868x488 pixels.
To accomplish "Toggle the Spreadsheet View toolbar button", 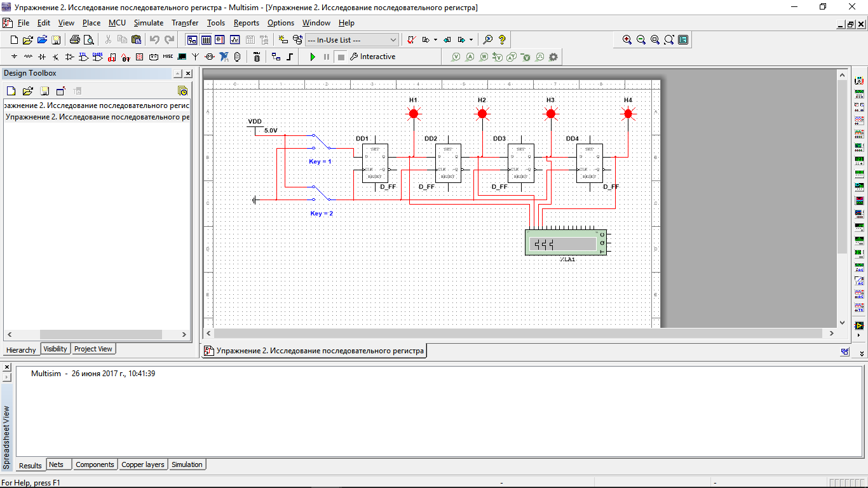I will point(206,39).
